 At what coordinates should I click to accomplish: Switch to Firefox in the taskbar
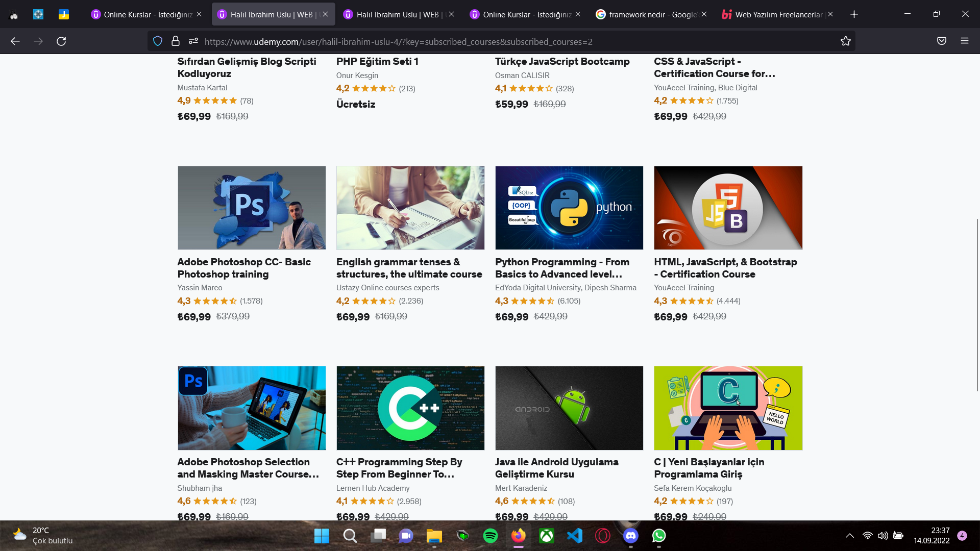point(519,536)
